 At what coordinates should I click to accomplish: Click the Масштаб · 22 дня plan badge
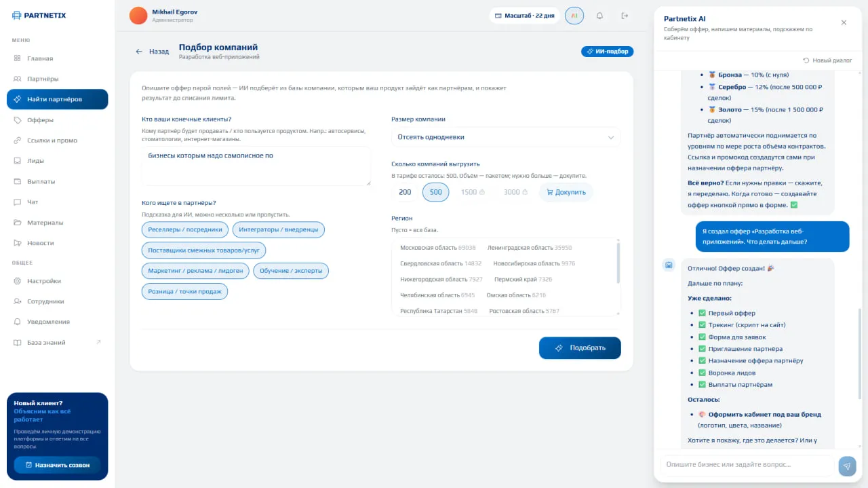pos(524,16)
